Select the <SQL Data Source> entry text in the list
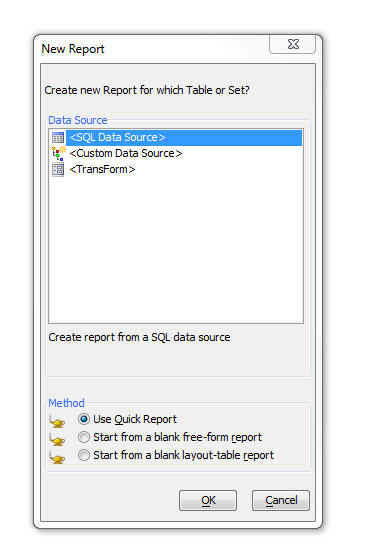 tap(117, 137)
